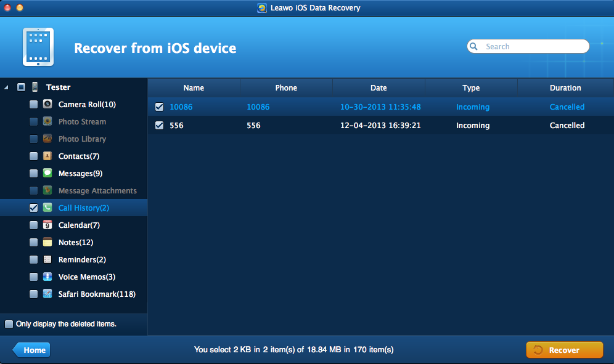Click the search magnifier icon

pyautogui.click(x=473, y=46)
